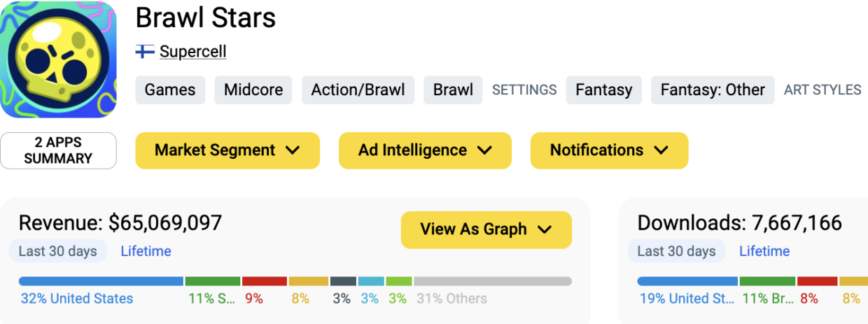Click the Action/Brawl genre tag
Image resolution: width=868 pixels, height=324 pixels.
358,90
